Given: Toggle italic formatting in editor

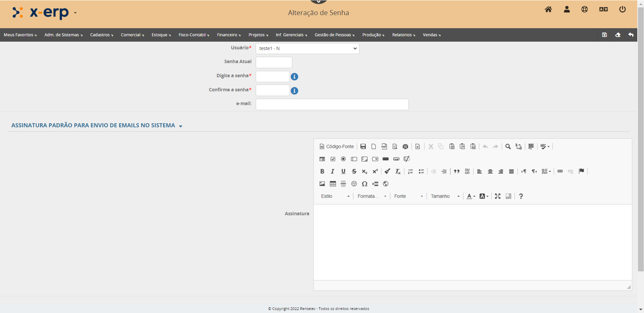Looking at the screenshot, I should 333,171.
